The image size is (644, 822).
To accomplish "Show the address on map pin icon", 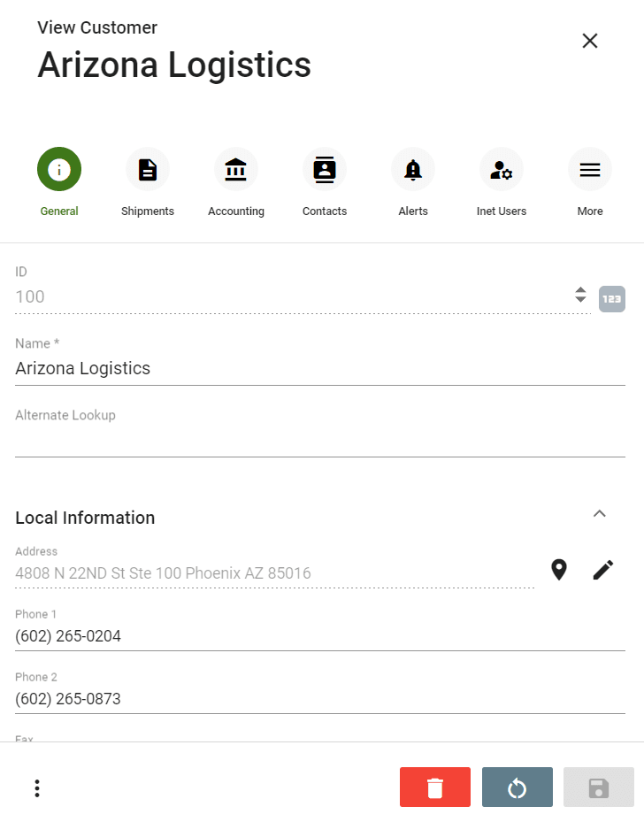I will (x=559, y=570).
